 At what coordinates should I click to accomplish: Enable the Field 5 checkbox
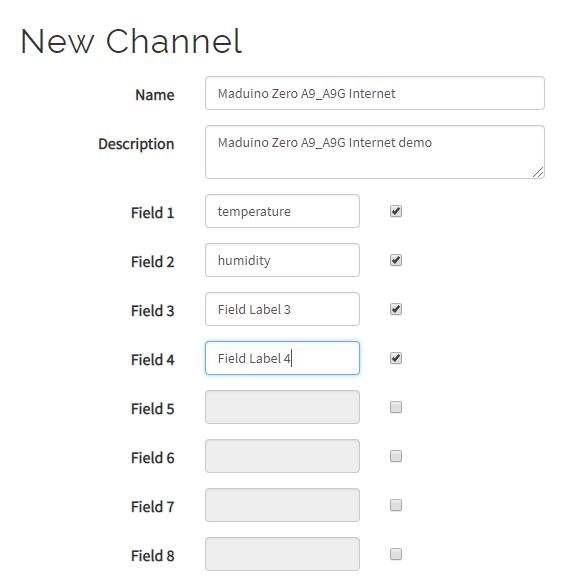tap(396, 407)
